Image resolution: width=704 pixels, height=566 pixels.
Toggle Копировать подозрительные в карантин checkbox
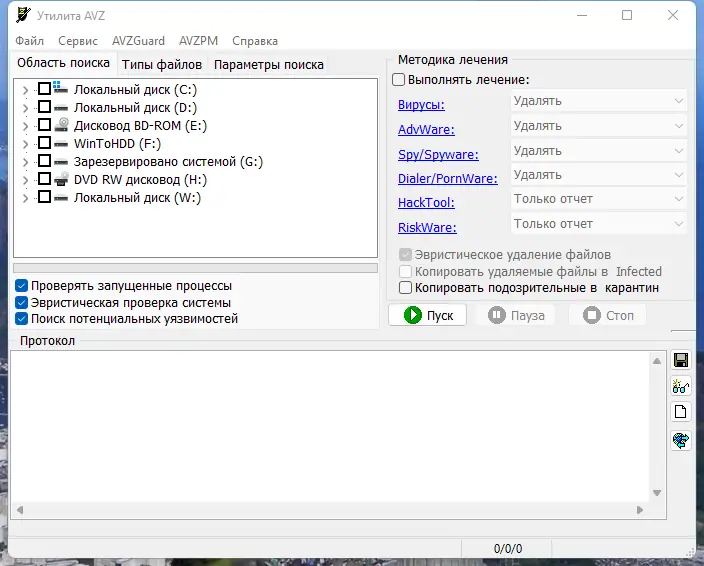coord(405,287)
